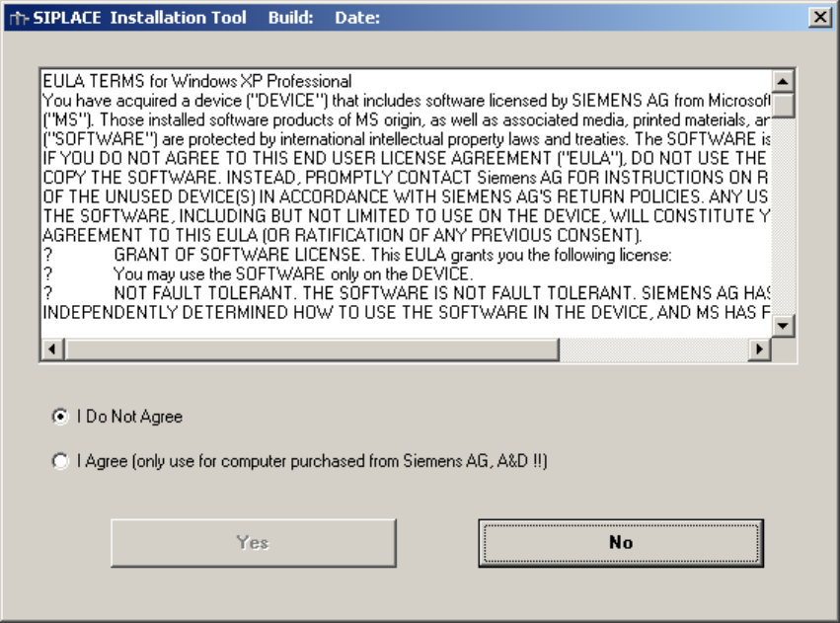The height and width of the screenshot is (623, 840).
Task: Click line starting 'IF YOU DO NOT AGREE'
Action: tap(407, 159)
